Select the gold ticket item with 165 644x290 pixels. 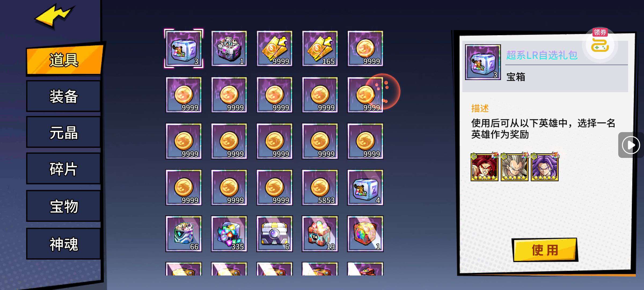tap(320, 49)
